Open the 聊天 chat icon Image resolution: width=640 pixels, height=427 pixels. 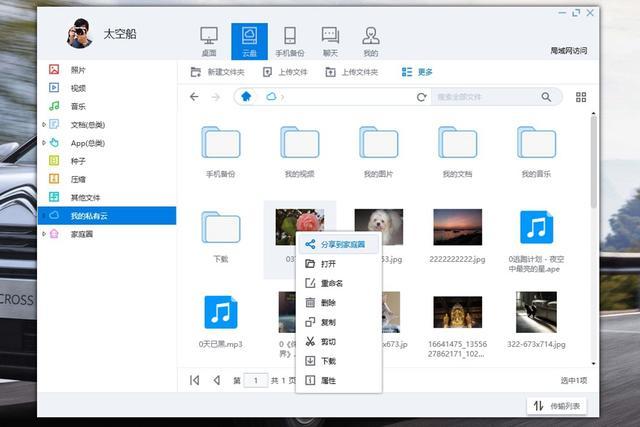(x=330, y=41)
